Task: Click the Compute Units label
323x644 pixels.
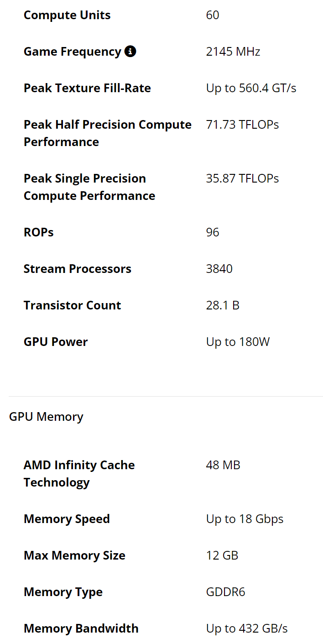Action: [67, 15]
